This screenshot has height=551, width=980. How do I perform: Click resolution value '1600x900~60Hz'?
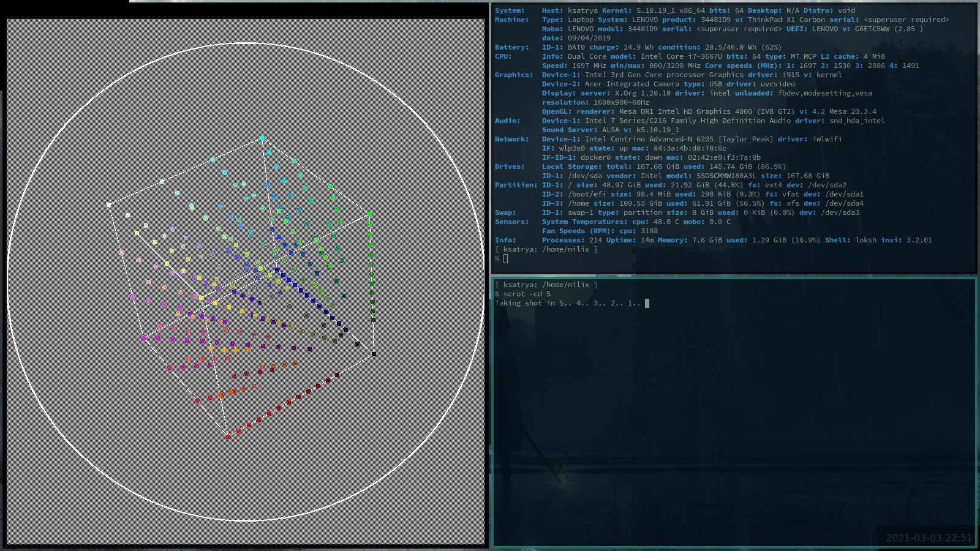[x=621, y=102]
